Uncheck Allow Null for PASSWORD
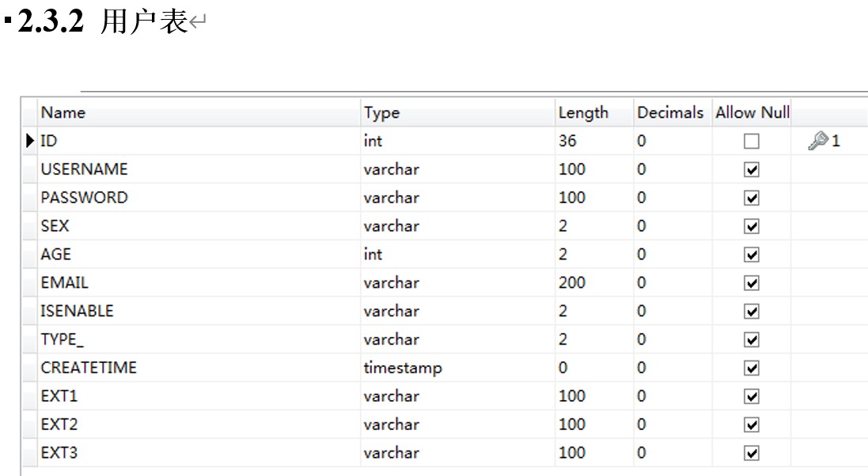Image resolution: width=868 pixels, height=476 pixels. pos(751,198)
